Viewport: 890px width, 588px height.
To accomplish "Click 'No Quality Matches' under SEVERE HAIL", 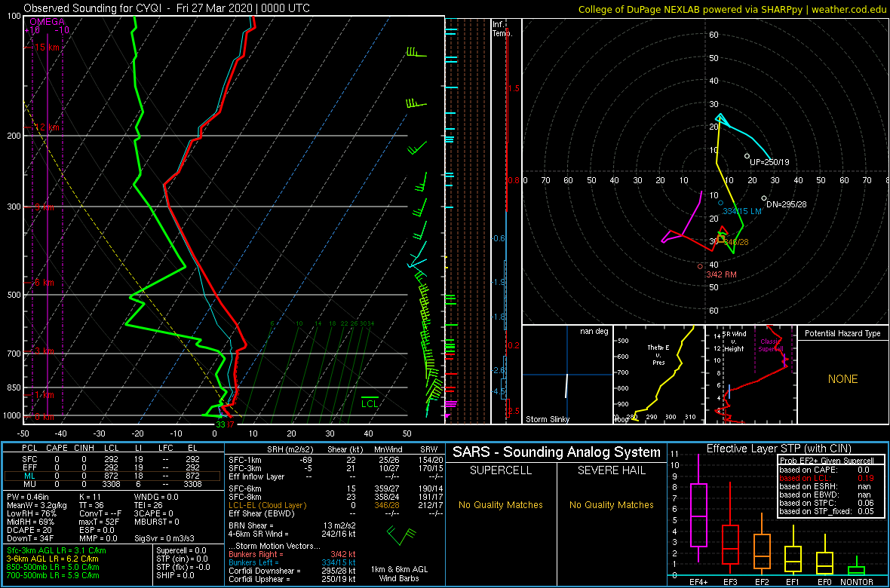I will coord(611,504).
